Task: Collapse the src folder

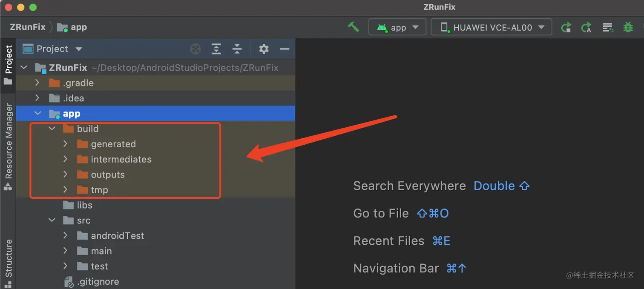Action: (52, 220)
